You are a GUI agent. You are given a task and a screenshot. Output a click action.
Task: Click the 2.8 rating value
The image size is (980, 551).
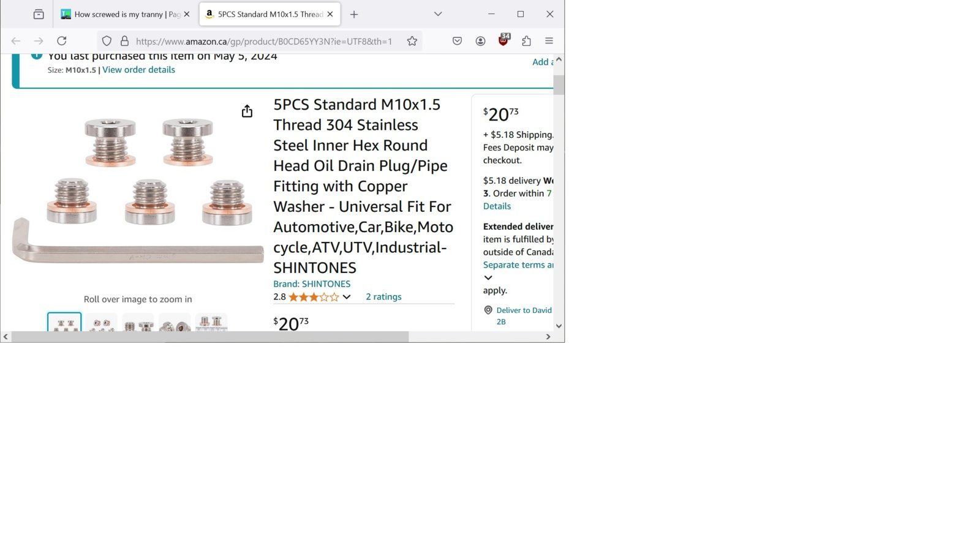coord(279,297)
